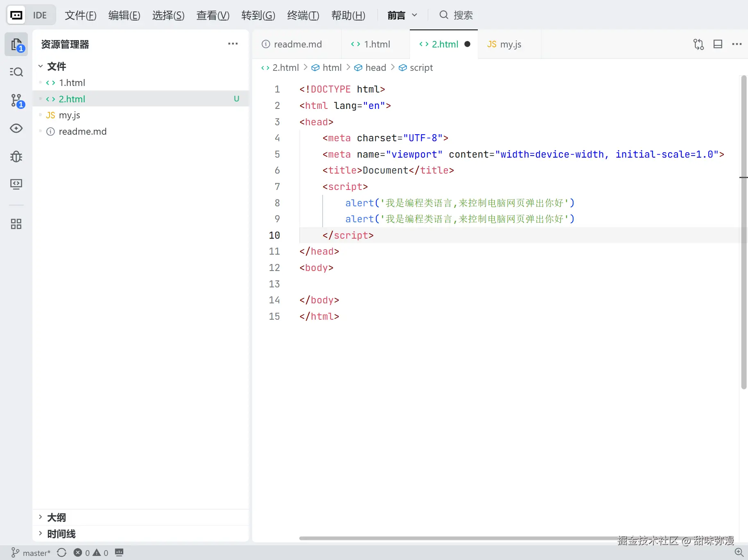Click the sync changes icon in status bar
748x560 pixels.
point(62,553)
